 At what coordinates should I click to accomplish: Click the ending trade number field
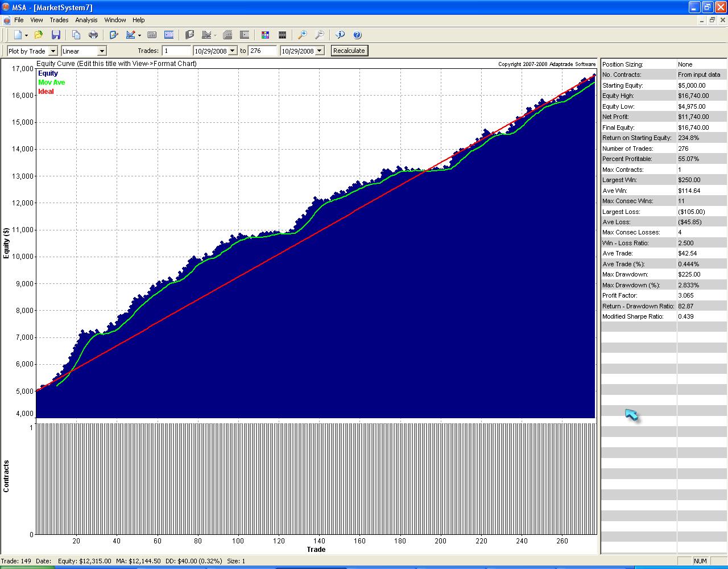(x=262, y=51)
